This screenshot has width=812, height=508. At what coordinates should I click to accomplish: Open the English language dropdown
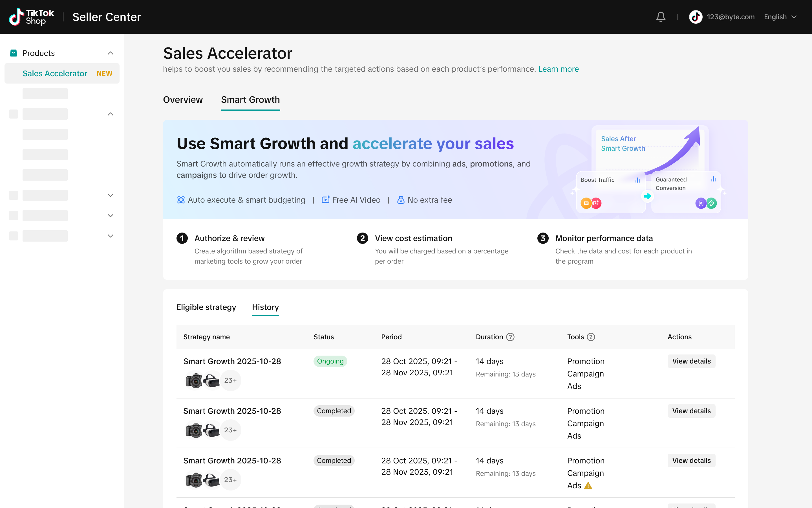780,17
